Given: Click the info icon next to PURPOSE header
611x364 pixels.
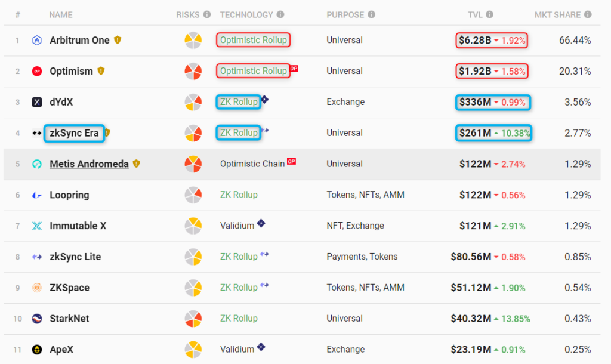Looking at the screenshot, I should click(x=371, y=14).
